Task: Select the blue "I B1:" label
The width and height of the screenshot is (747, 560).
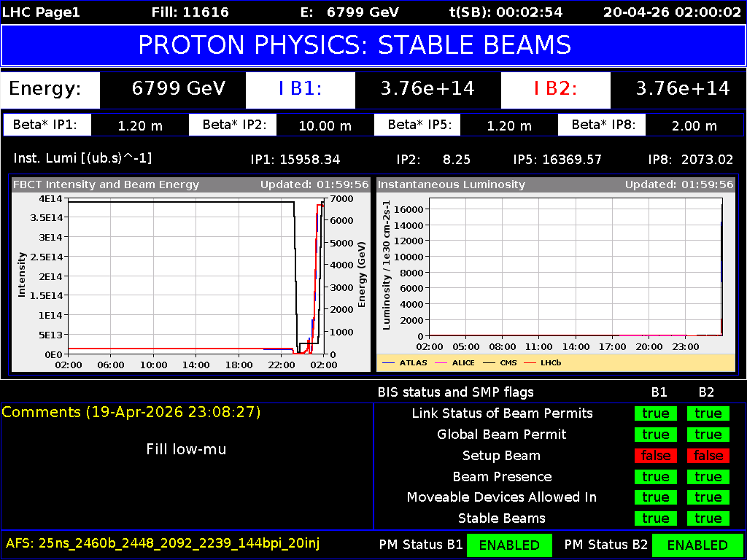Action: click(300, 89)
